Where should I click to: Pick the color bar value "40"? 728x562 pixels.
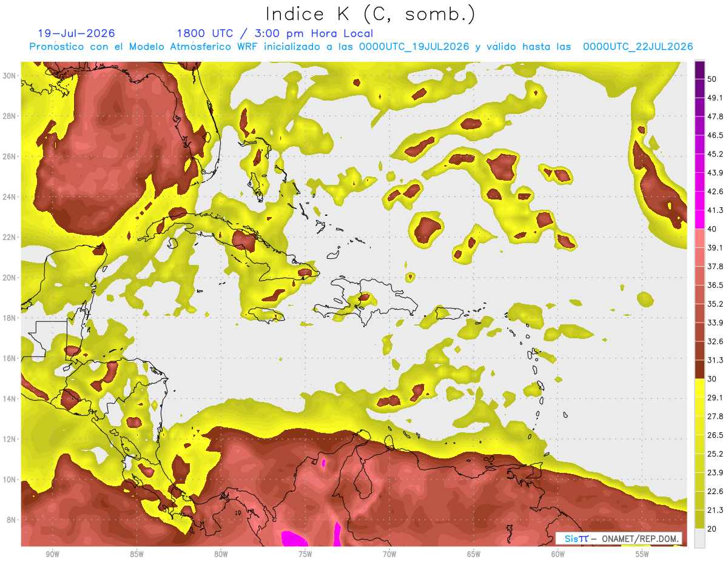(x=712, y=229)
